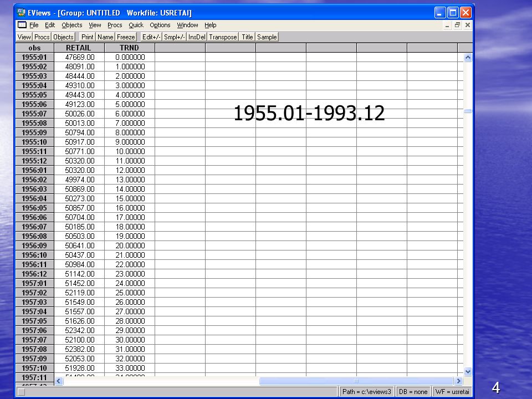Click the vertical scrollbar up arrow
Image resolution: width=532 pixels, height=399 pixels.
tap(468, 57)
